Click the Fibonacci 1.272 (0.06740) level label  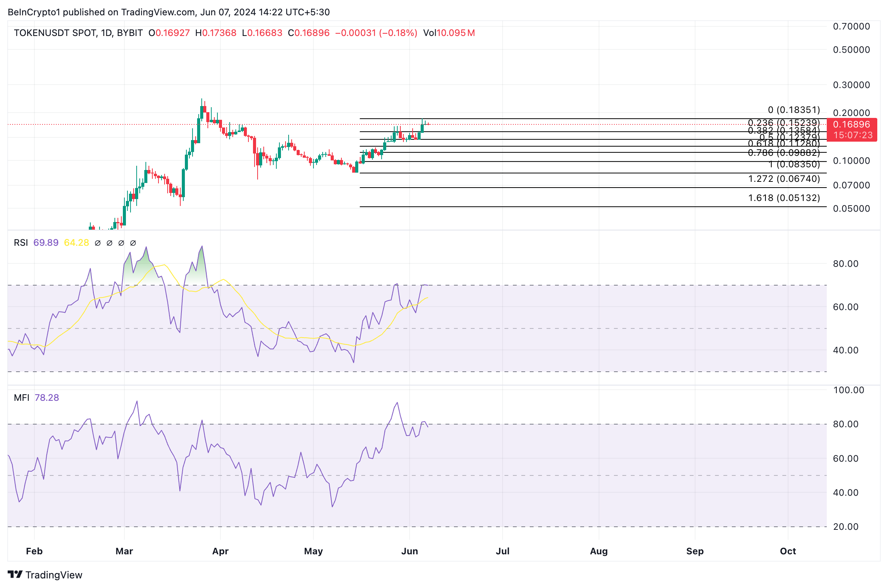pyautogui.click(x=784, y=179)
